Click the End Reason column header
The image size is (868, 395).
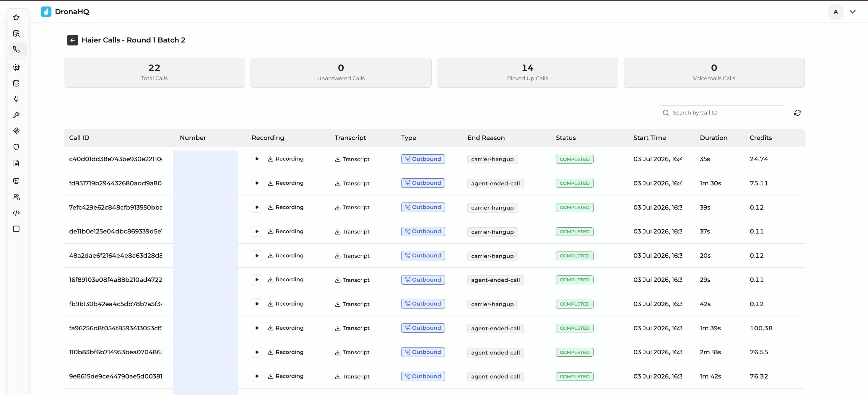pos(486,138)
